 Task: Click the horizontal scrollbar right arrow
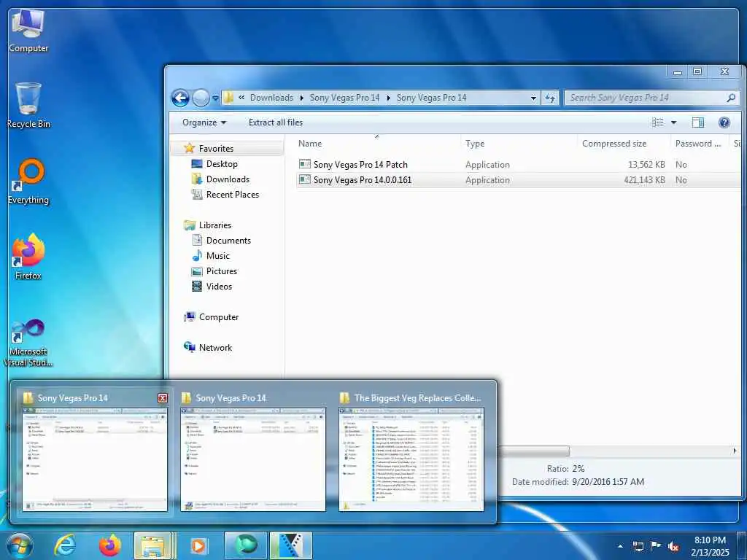pyautogui.click(x=734, y=451)
